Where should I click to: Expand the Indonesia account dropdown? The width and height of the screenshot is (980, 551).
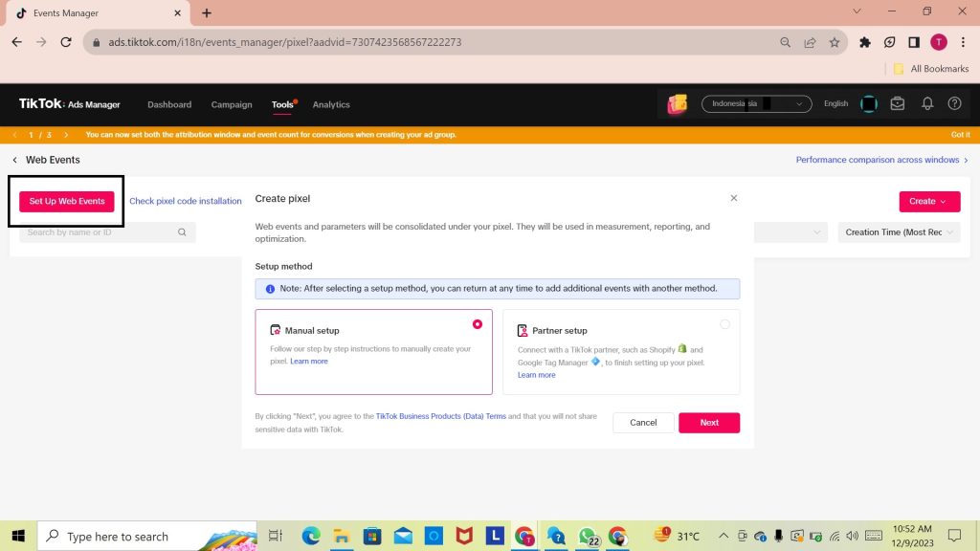pyautogui.click(x=756, y=104)
